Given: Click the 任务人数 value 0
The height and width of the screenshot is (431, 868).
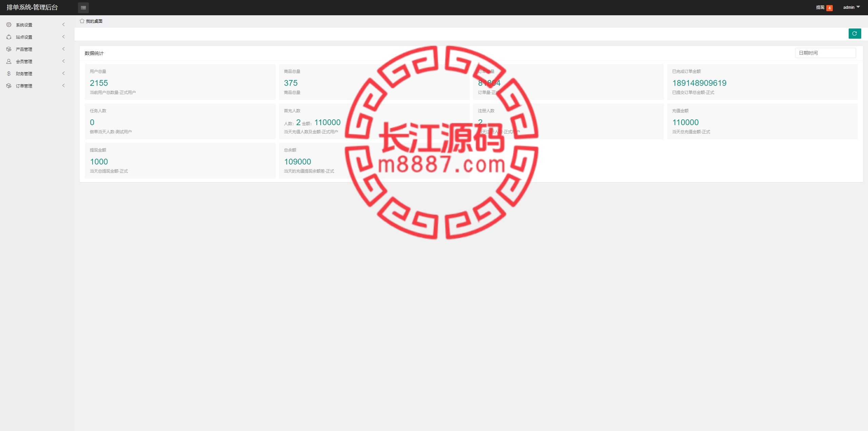Looking at the screenshot, I should pos(92,122).
